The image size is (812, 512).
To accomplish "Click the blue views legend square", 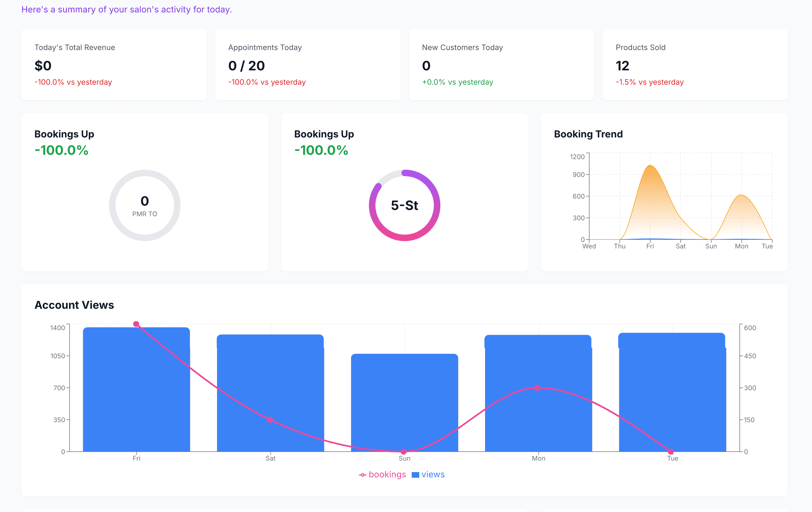I will pos(415,474).
